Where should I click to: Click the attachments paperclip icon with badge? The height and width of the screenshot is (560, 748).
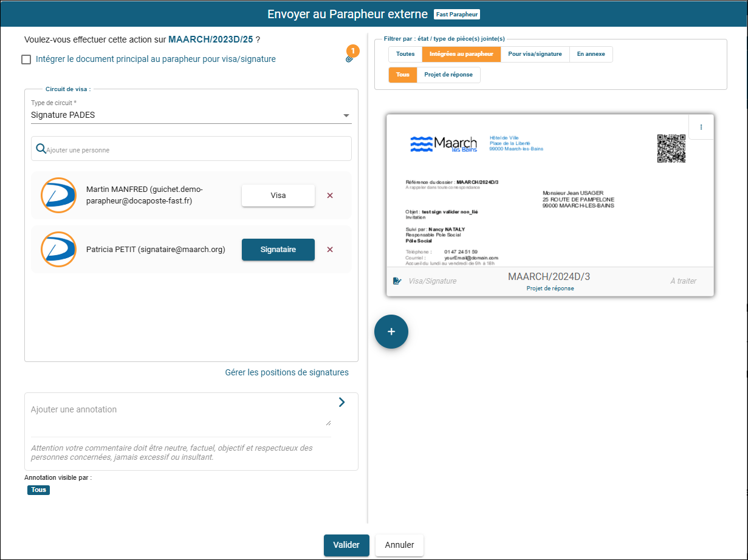pyautogui.click(x=349, y=59)
